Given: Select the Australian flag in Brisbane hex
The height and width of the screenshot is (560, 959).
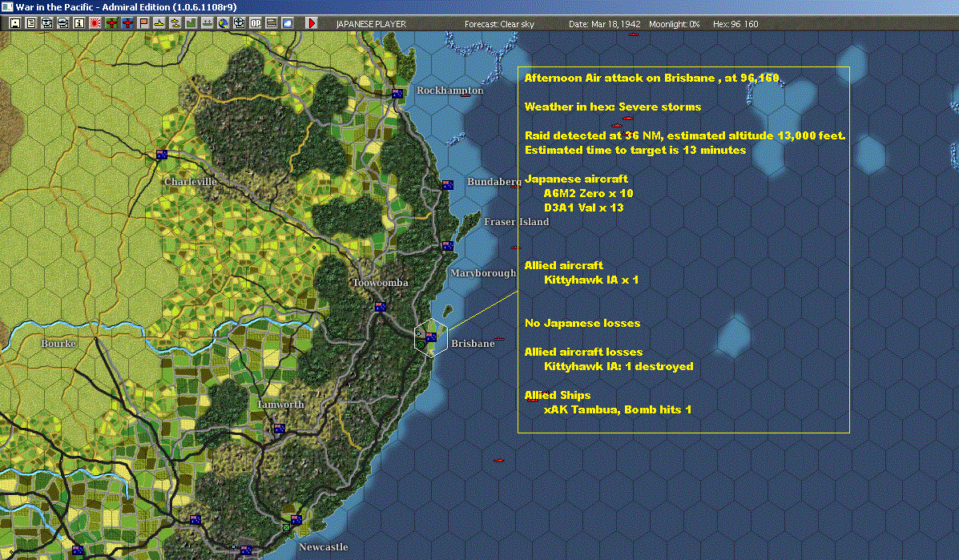Looking at the screenshot, I should pyautogui.click(x=431, y=336).
